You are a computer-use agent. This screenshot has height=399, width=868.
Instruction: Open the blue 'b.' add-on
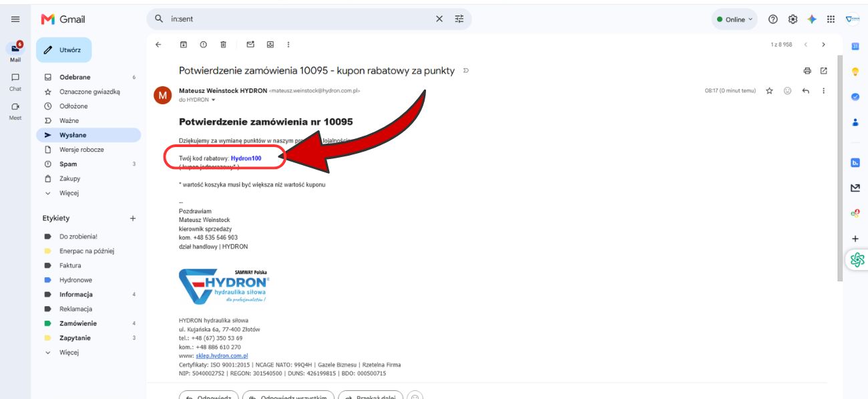coord(855,162)
